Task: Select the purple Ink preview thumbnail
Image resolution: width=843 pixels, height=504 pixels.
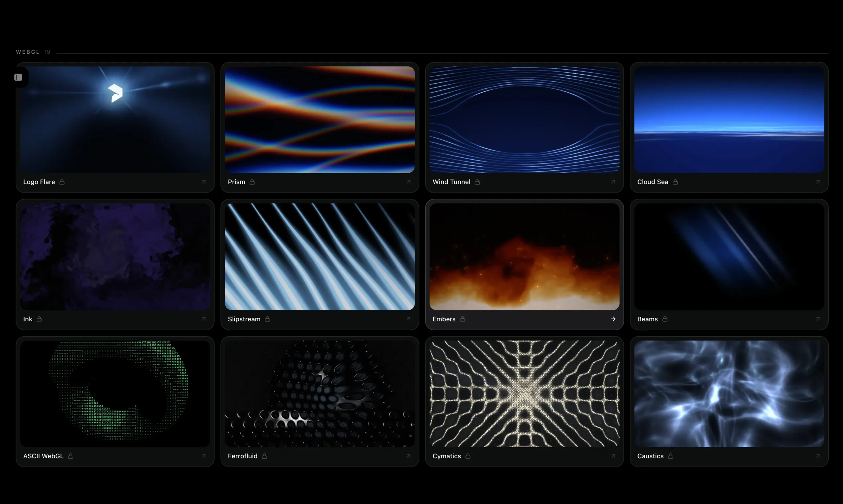Action: point(115,257)
